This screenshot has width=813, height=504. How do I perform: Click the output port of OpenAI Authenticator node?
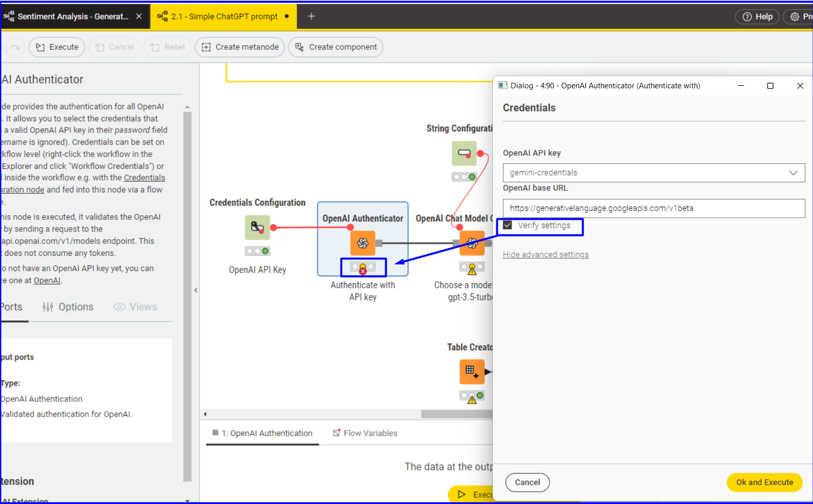379,243
